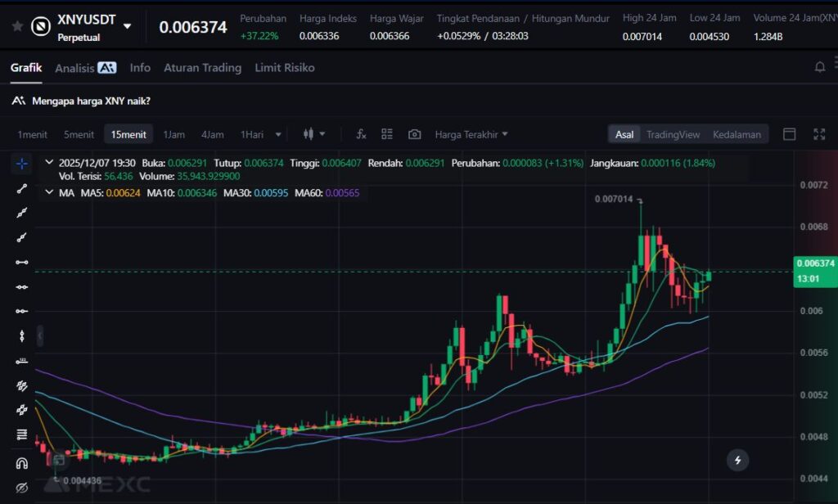Open the indicator template grid icon
This screenshot has width=838, height=504.
(387, 134)
